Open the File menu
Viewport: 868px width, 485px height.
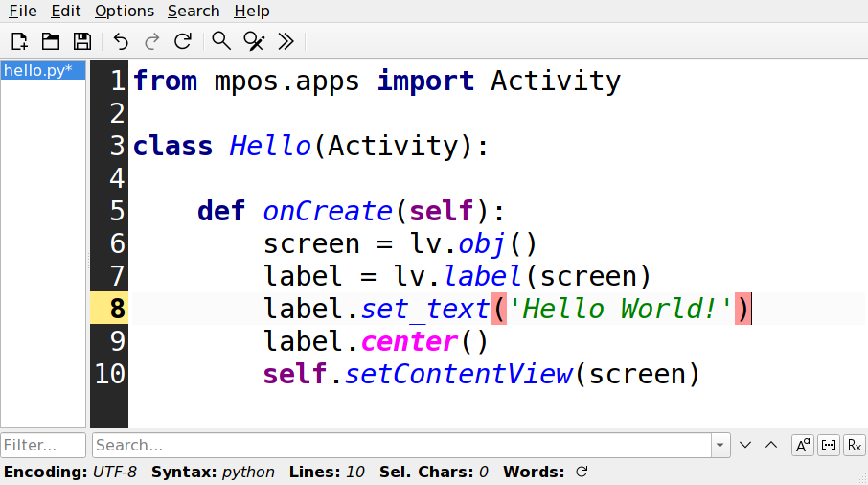(23, 12)
